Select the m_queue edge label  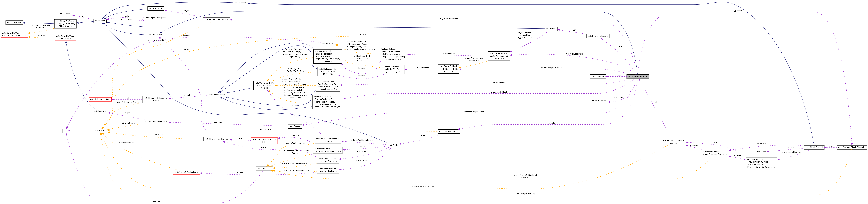tap(618, 46)
